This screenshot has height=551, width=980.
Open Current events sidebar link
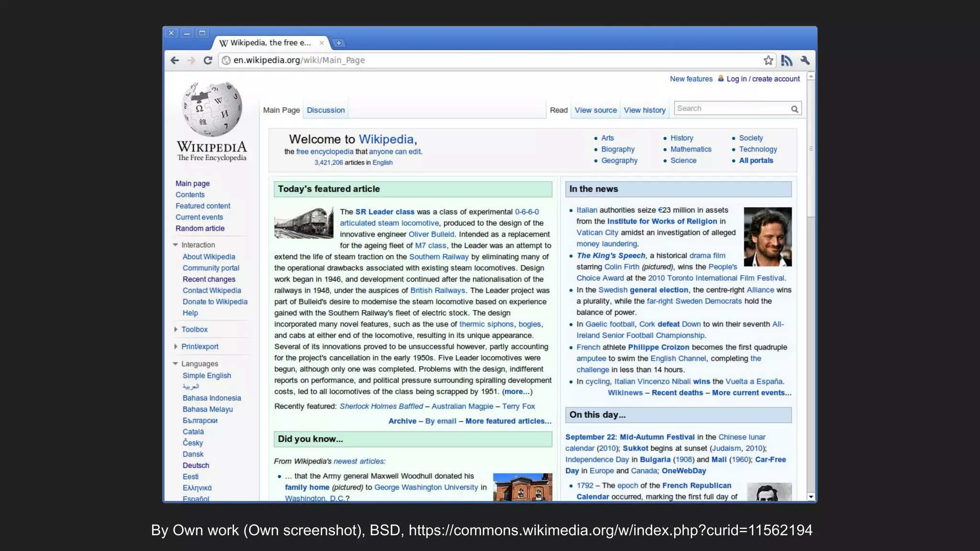(199, 217)
